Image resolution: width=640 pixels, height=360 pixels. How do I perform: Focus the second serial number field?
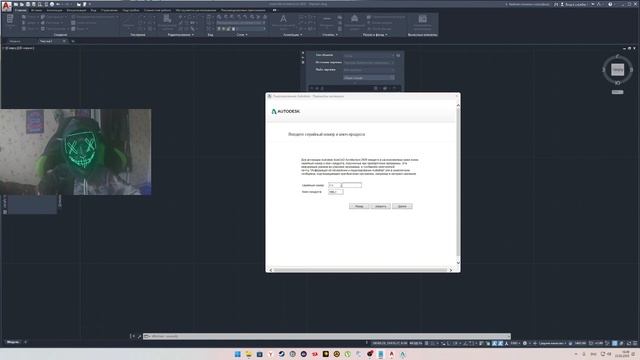click(x=351, y=185)
